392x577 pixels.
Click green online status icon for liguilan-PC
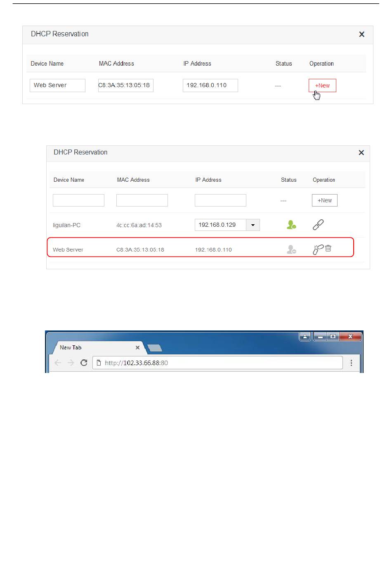coord(291,225)
